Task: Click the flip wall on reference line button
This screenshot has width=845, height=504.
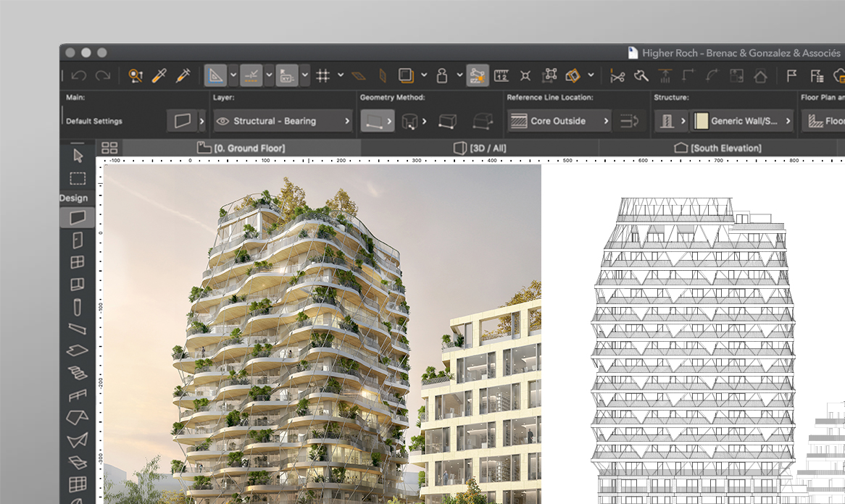Action: click(x=630, y=121)
